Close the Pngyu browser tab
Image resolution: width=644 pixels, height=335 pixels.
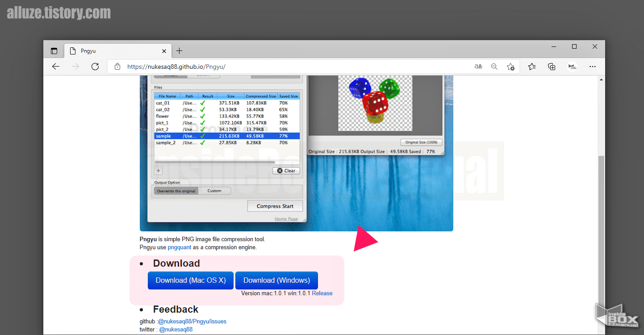click(164, 51)
